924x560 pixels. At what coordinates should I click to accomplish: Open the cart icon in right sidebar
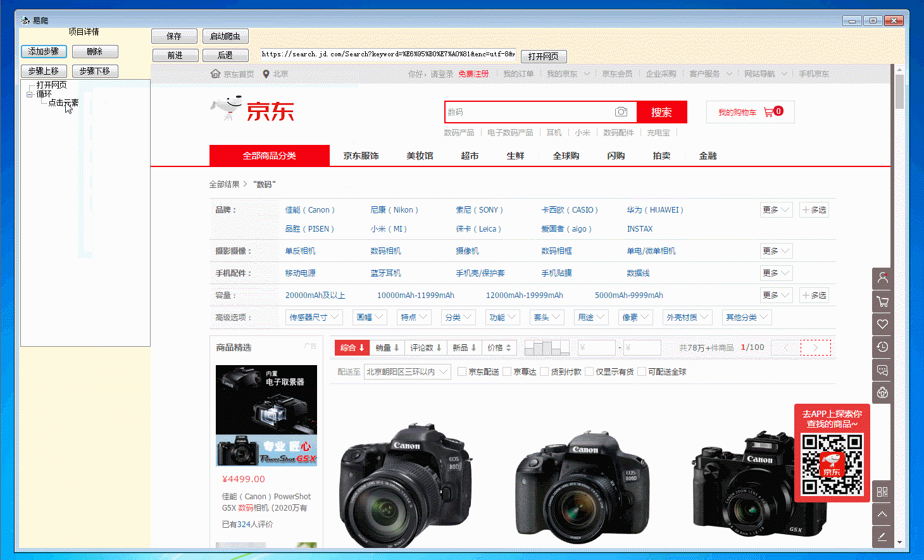(883, 301)
